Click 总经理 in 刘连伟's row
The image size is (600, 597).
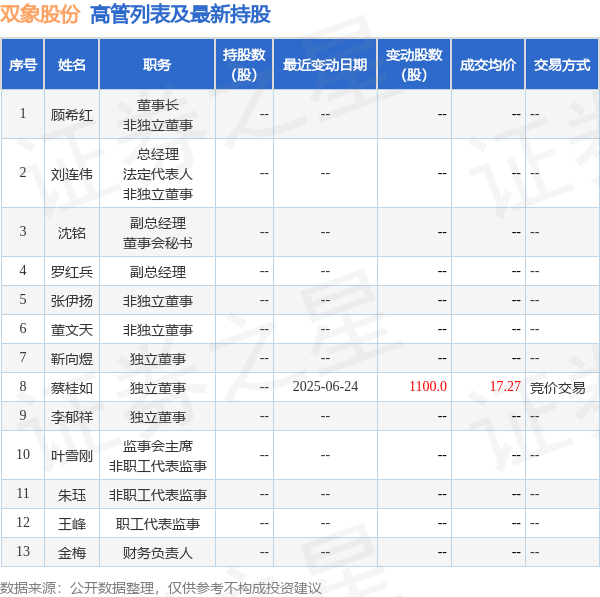158,155
